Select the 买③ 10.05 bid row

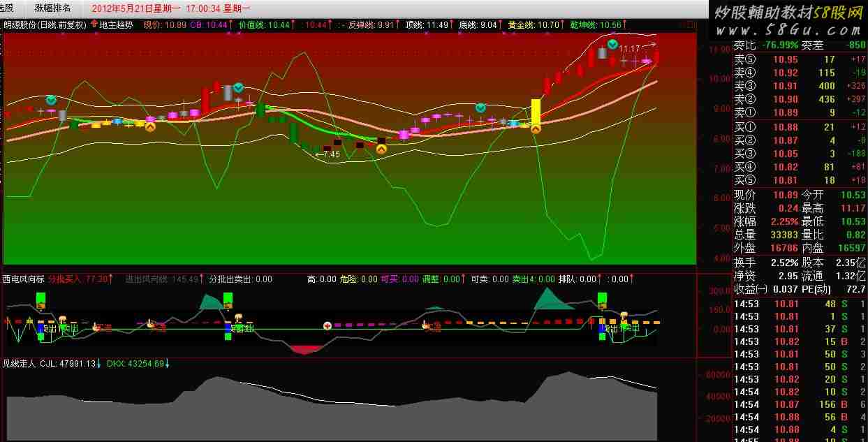point(800,154)
